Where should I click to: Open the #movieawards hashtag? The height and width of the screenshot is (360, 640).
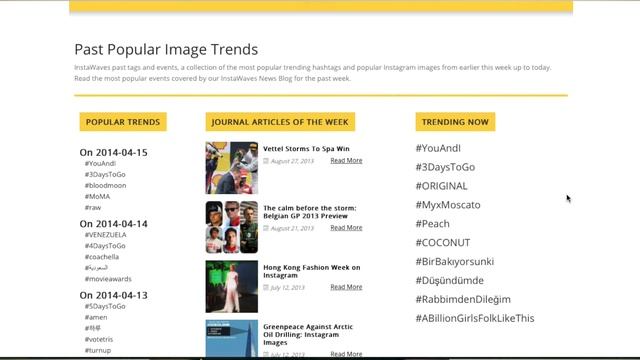click(108, 279)
